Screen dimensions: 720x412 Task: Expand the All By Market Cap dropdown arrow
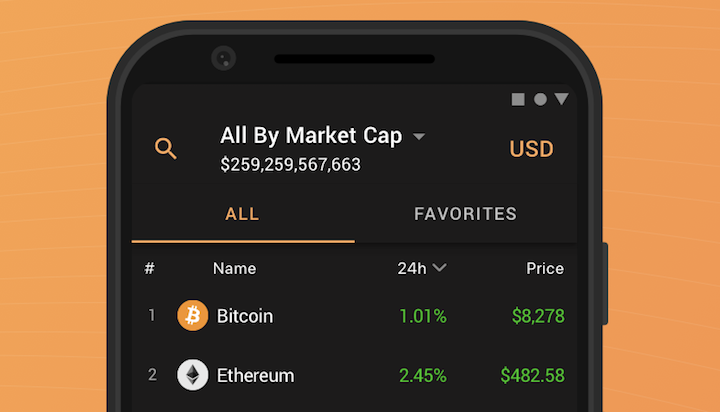tap(419, 136)
